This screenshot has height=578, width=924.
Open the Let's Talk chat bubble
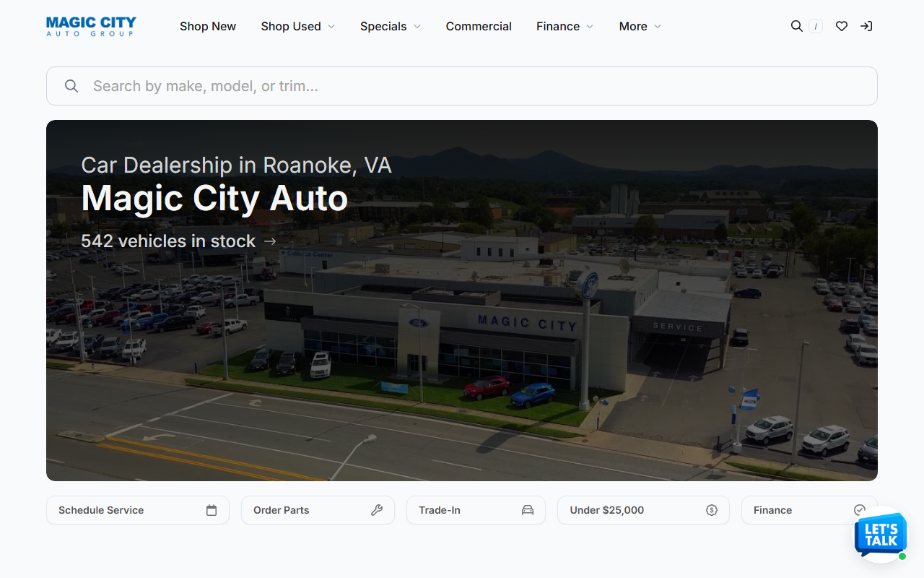pos(881,536)
